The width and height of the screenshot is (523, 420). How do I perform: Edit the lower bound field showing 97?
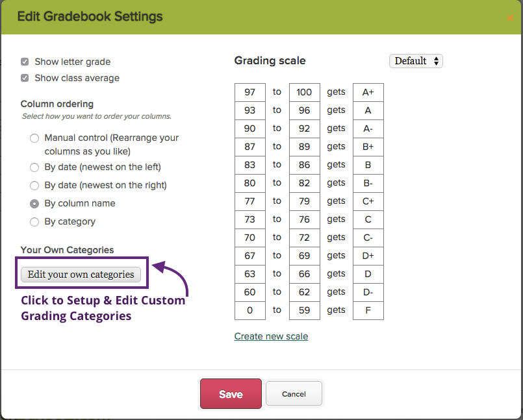[x=249, y=92]
